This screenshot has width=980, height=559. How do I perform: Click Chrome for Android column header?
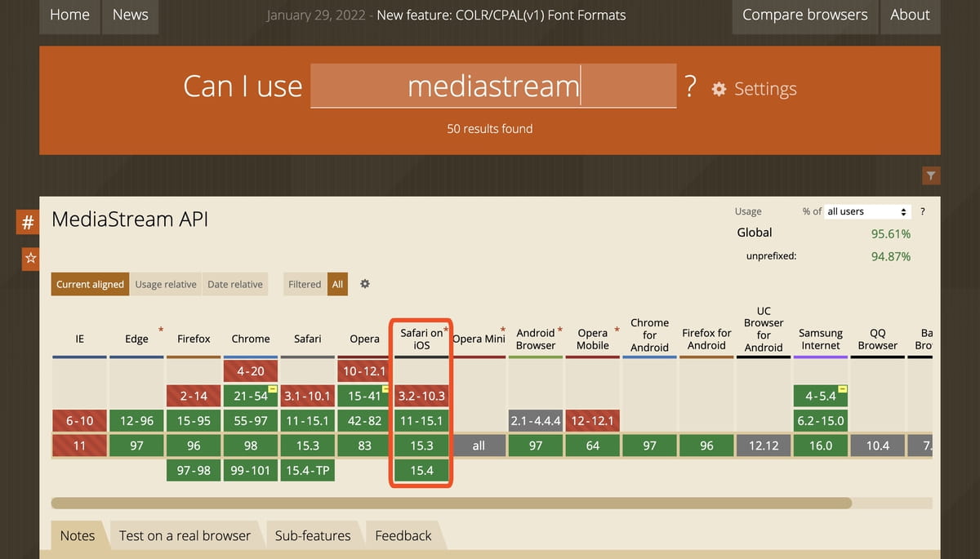649,335
